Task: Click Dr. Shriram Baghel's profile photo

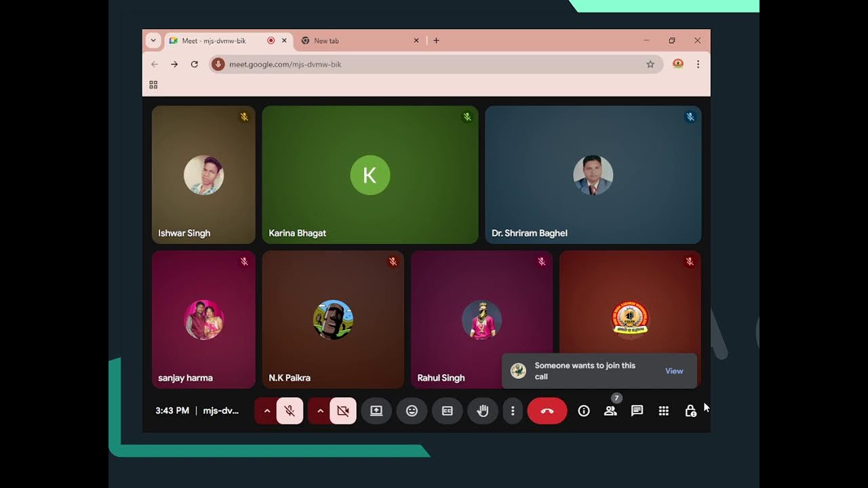Action: click(x=593, y=175)
